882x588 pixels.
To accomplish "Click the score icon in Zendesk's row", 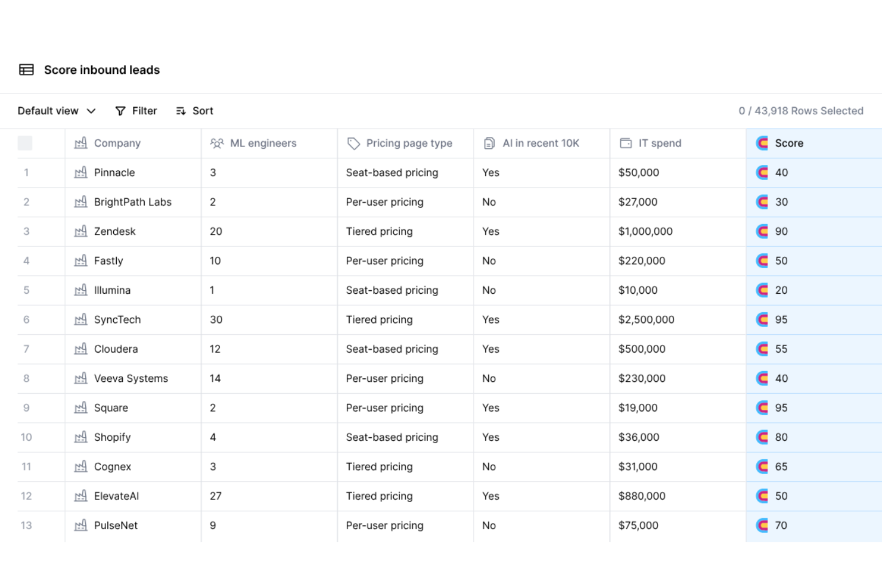I will [762, 231].
